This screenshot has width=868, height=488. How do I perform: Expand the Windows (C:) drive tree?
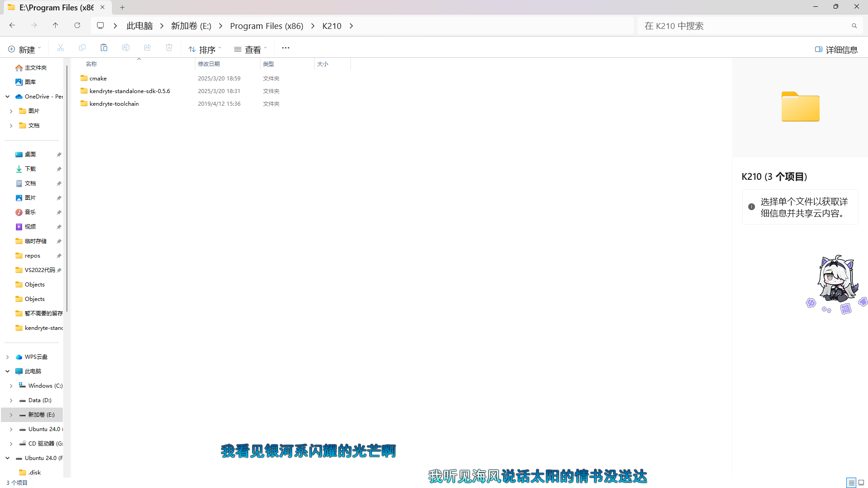[x=11, y=386]
